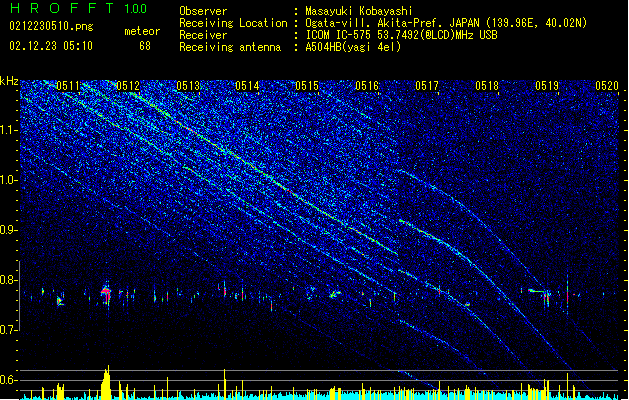This screenshot has width=629, height=400.
Task: Click the 'Receiver' field label
Action: tap(203, 35)
